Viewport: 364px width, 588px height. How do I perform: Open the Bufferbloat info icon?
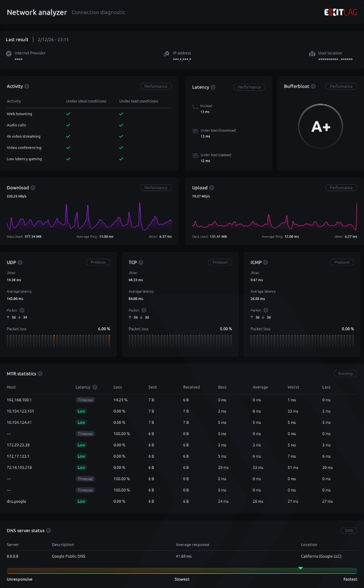(x=313, y=86)
